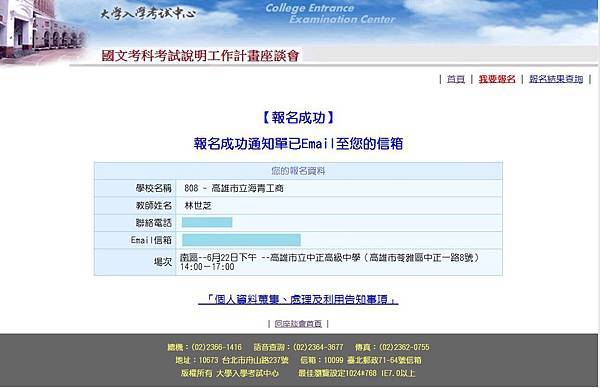The height and width of the screenshot is (388, 600).
Task: Select the session time 14:00－17:00
Action: [207, 267]
